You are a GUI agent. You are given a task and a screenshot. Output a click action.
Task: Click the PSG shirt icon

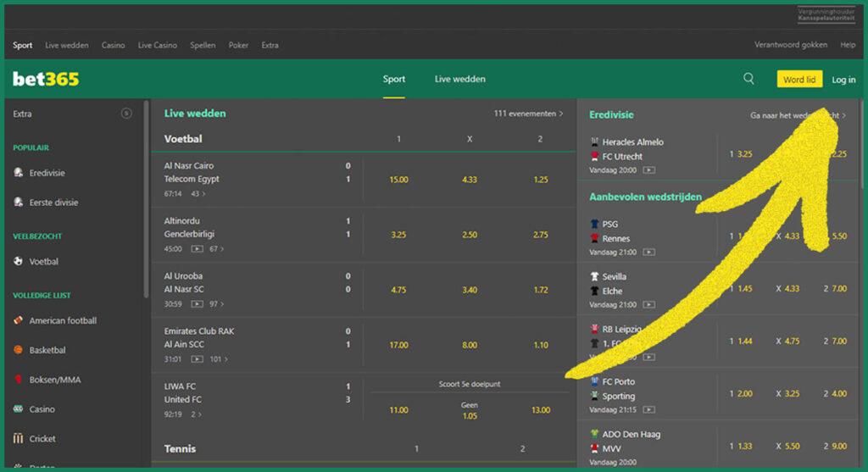(594, 224)
